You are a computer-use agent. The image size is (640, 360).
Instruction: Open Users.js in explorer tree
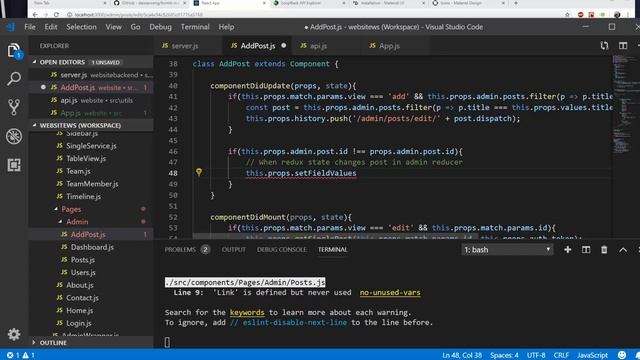coord(83,272)
